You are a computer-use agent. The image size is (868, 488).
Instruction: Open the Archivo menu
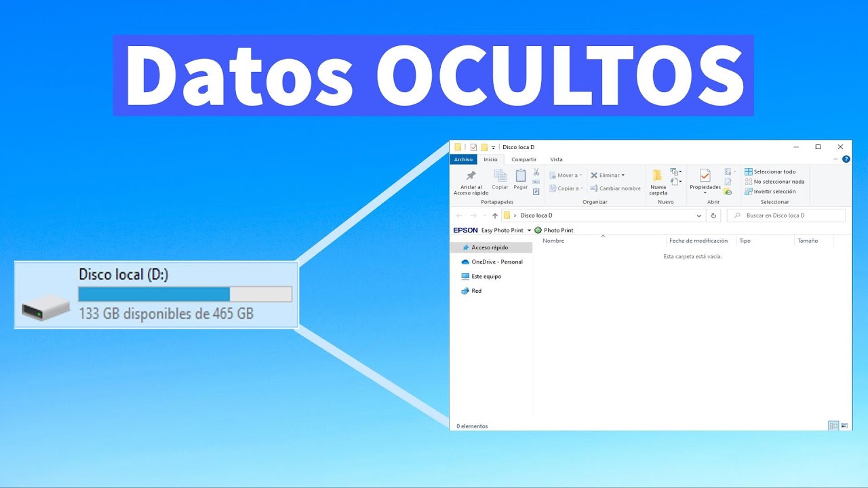click(x=463, y=159)
